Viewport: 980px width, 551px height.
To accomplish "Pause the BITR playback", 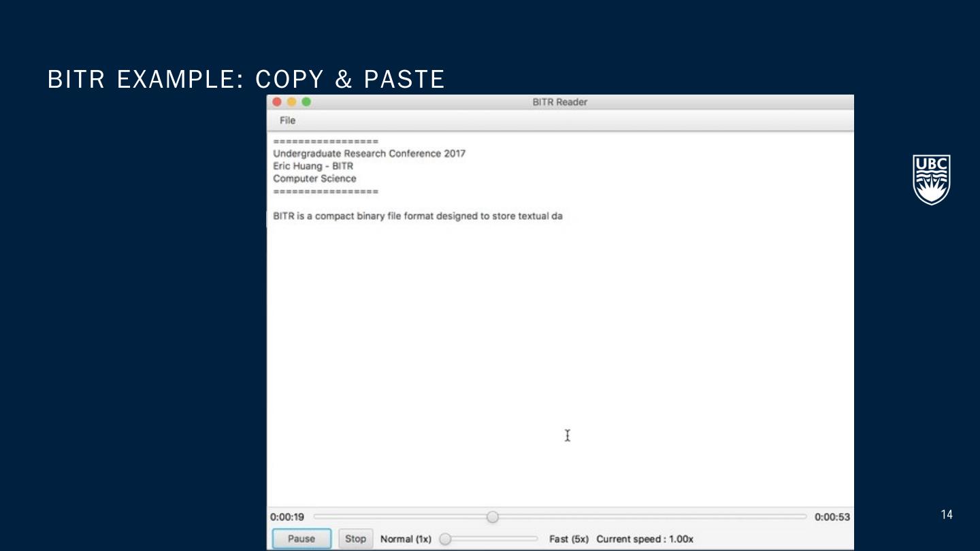I will coord(301,539).
